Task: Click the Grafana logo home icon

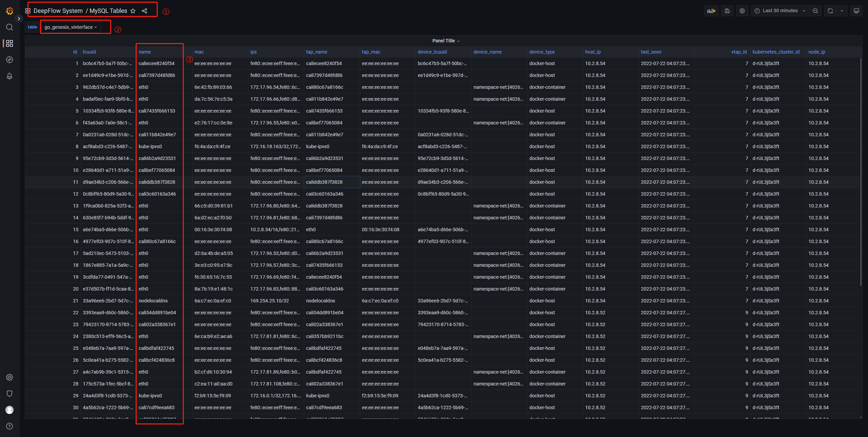Action: [x=9, y=11]
